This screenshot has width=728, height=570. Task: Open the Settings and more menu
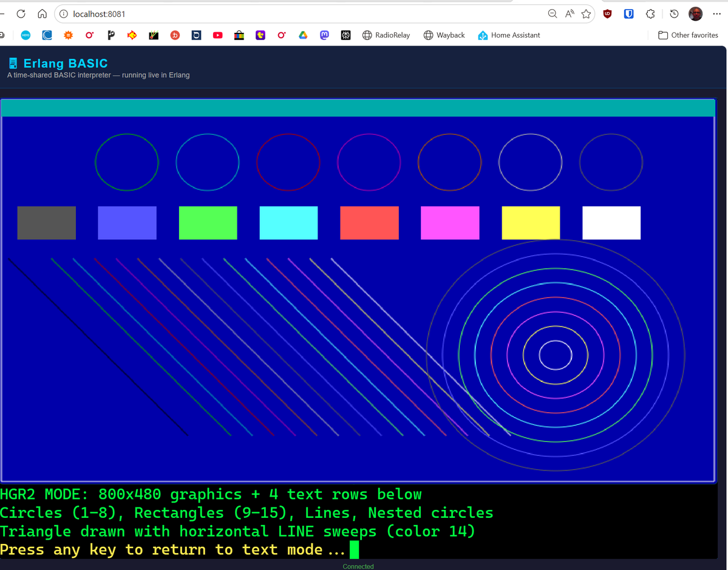[717, 13]
